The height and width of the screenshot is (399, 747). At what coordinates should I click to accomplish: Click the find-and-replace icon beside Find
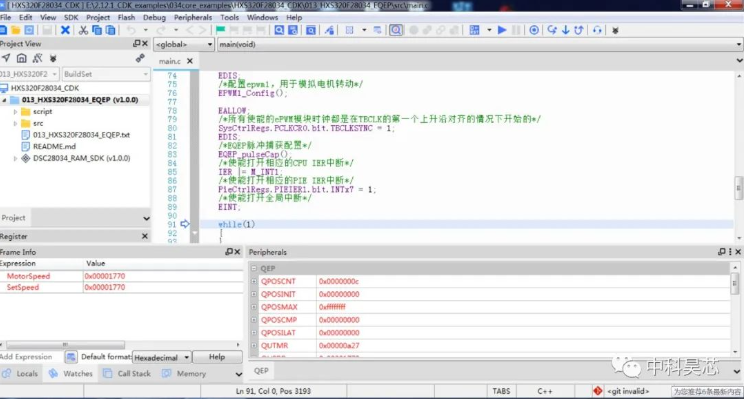pos(293,30)
